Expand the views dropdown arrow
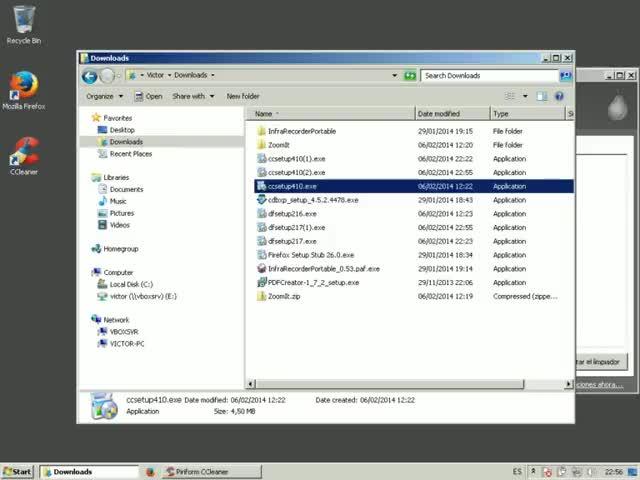 pos(525,96)
